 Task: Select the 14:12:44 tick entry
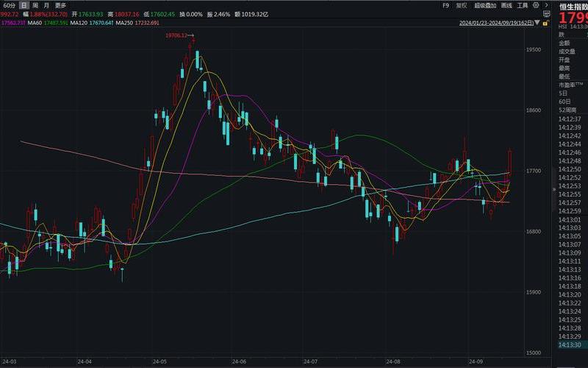coord(569,144)
